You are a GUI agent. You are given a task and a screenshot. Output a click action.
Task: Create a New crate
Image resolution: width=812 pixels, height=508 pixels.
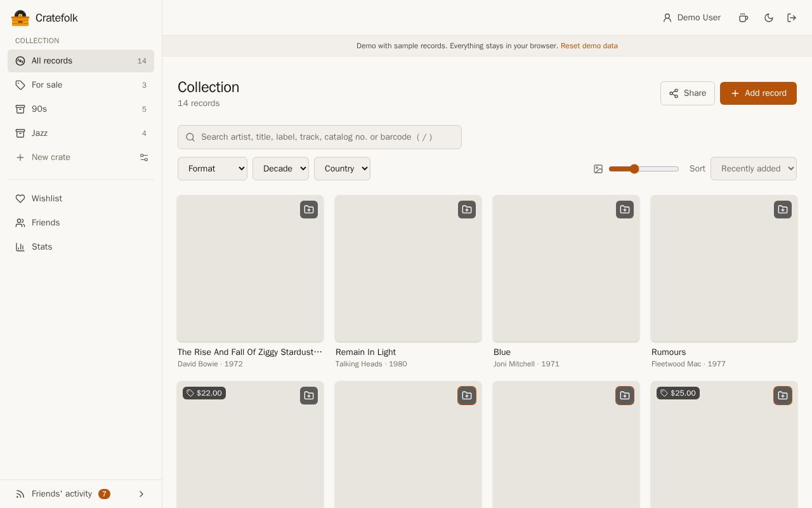(70, 157)
